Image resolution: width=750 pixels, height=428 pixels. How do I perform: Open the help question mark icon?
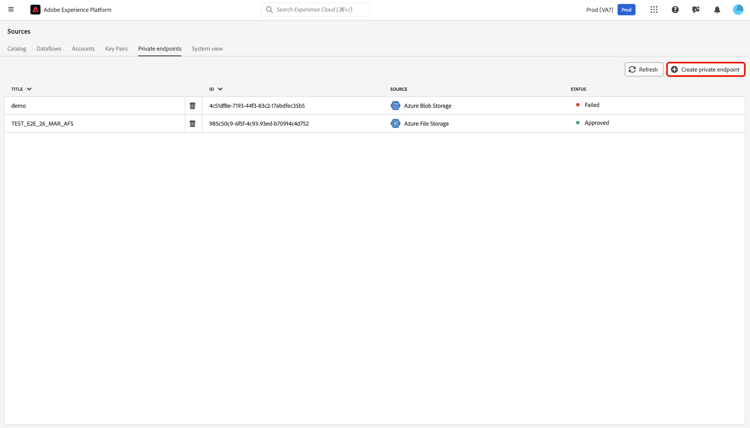pyautogui.click(x=675, y=10)
